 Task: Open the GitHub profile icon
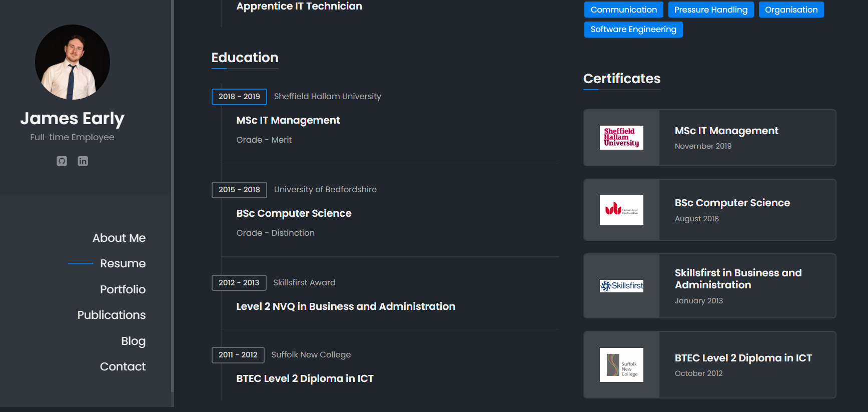tap(62, 161)
